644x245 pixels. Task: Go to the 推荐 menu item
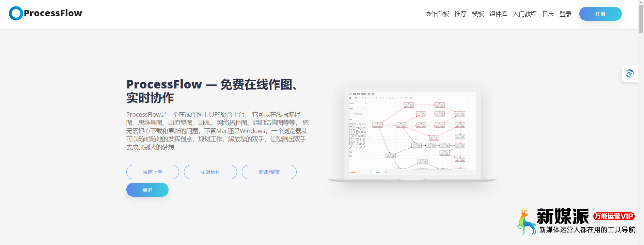click(x=460, y=14)
